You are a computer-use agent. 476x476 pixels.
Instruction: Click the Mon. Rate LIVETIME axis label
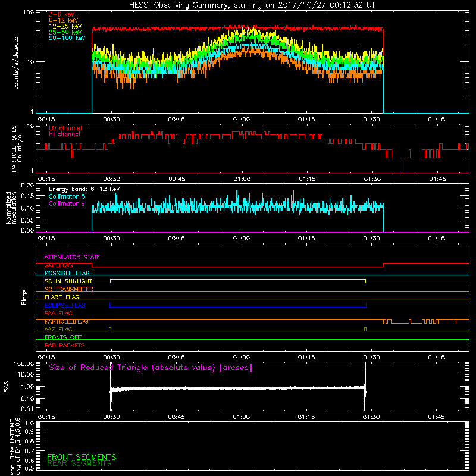pos(15,446)
